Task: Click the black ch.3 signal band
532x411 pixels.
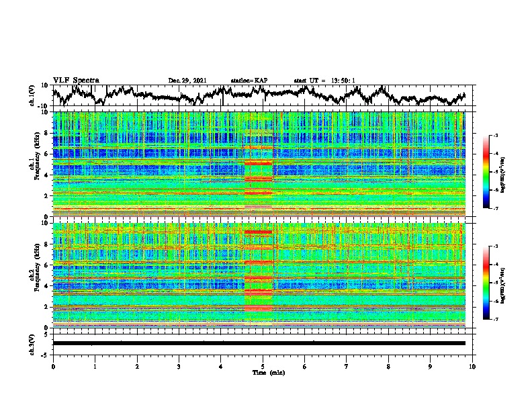Action: [259, 343]
